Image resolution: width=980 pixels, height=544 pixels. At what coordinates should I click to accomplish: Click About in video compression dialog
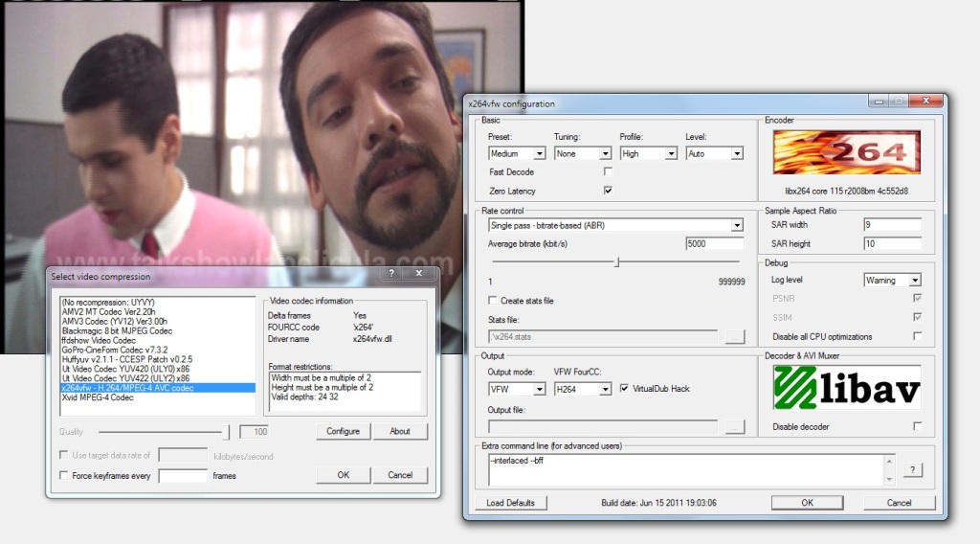pos(400,431)
